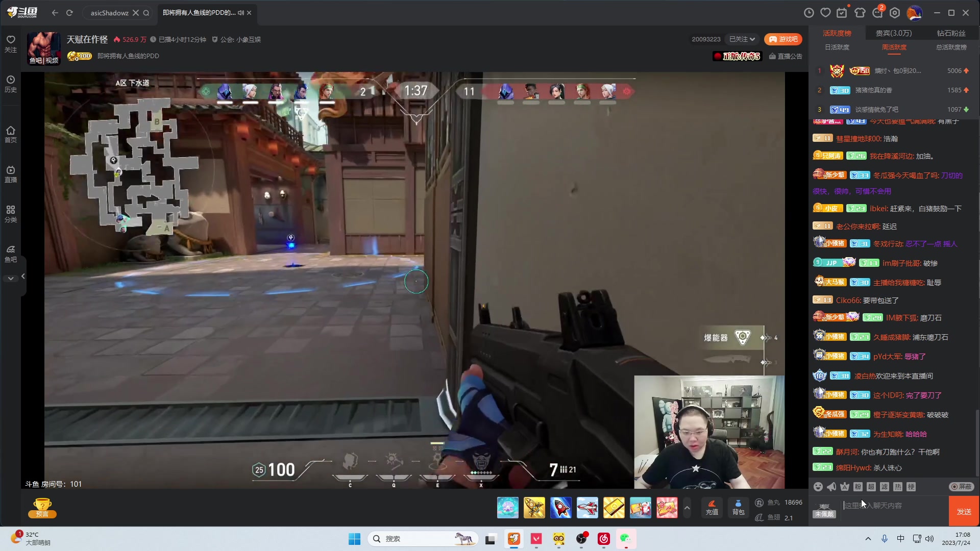Open the 背包 backpack icon

pyautogui.click(x=738, y=507)
